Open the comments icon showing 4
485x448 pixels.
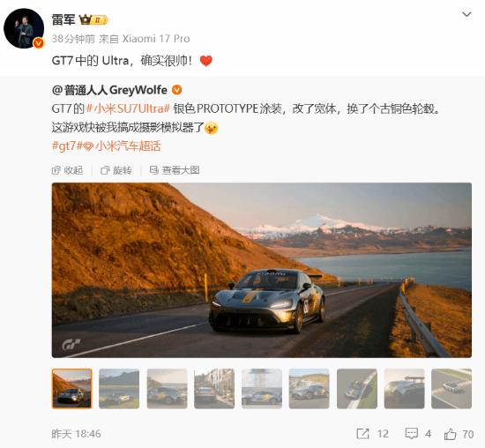click(418, 434)
